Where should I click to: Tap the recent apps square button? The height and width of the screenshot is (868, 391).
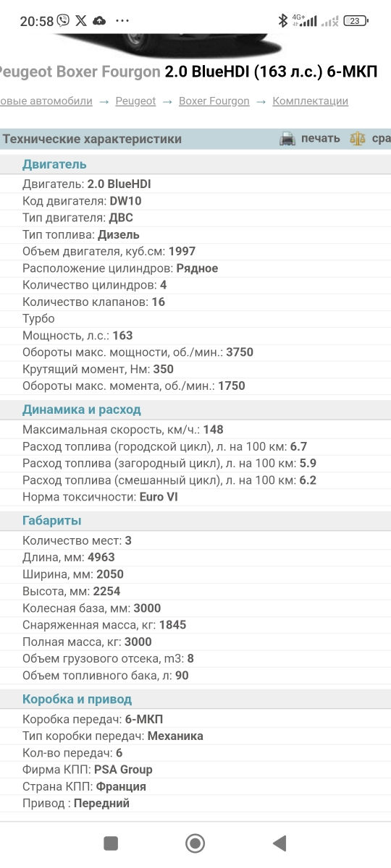point(111,843)
